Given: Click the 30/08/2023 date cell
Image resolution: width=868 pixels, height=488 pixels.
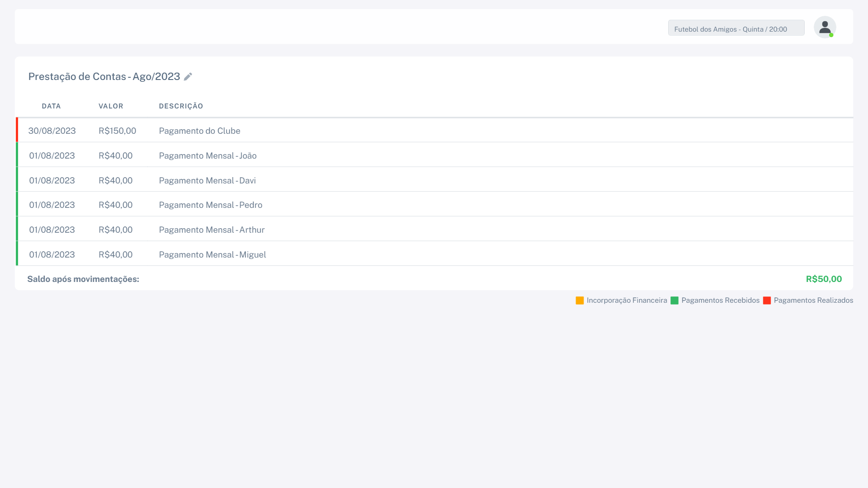Looking at the screenshot, I should coord(52,131).
